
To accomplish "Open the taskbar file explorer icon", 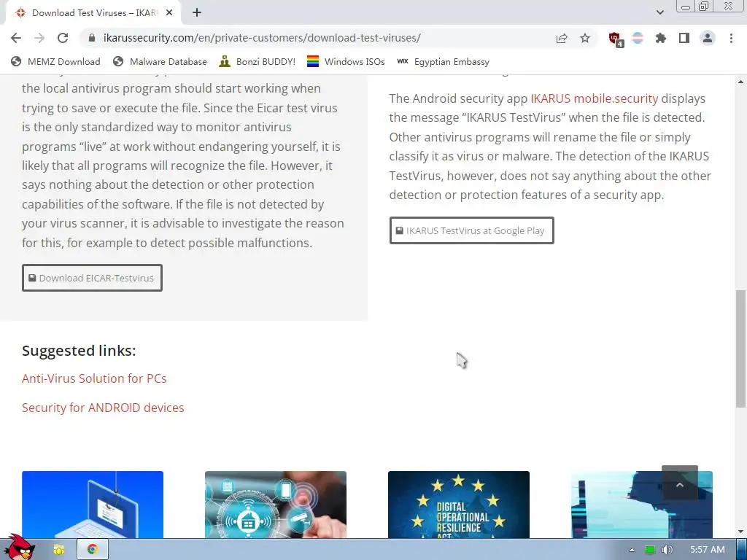I will point(59,550).
